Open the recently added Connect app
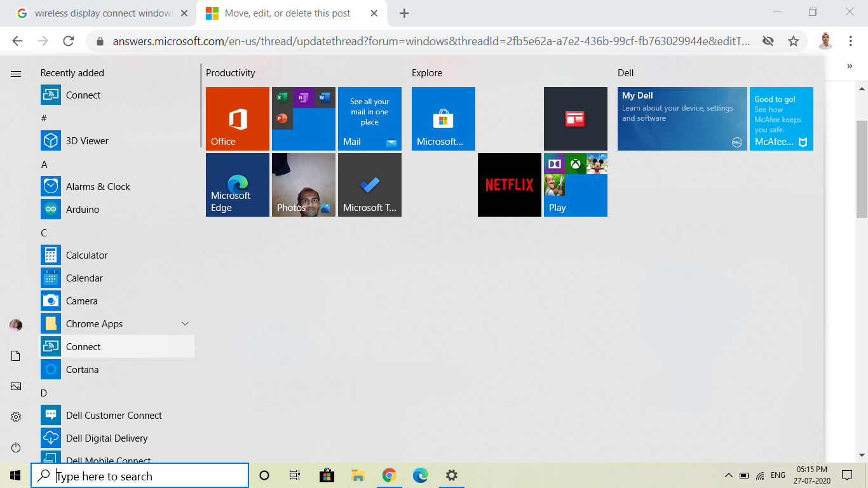This screenshot has width=868, height=488. [117, 95]
